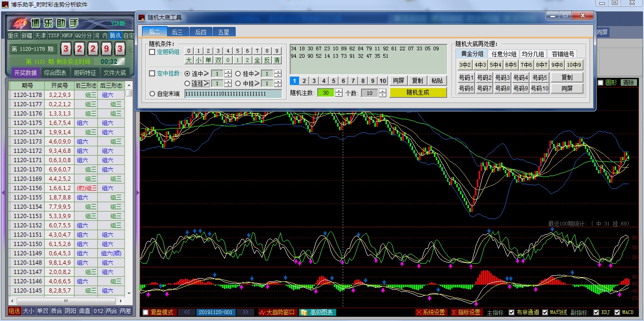This screenshot has width=644, height=321.
Task: Go to next period with >> arrow
Action: pos(245,312)
